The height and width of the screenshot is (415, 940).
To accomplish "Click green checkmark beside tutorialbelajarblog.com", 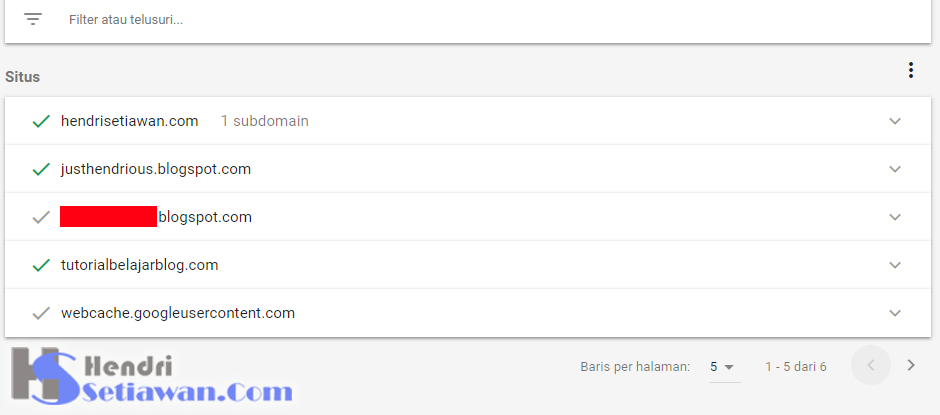I will point(41,265).
